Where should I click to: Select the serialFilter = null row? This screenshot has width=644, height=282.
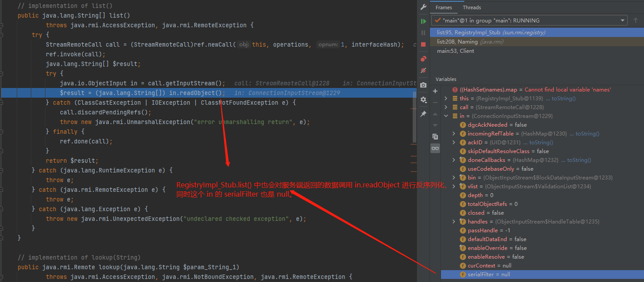tap(542, 275)
